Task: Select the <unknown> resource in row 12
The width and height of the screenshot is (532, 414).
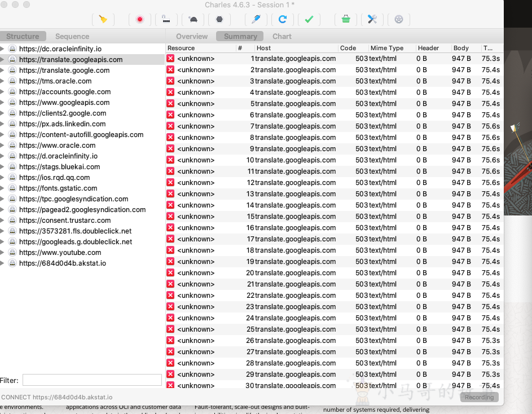Action: (196, 183)
